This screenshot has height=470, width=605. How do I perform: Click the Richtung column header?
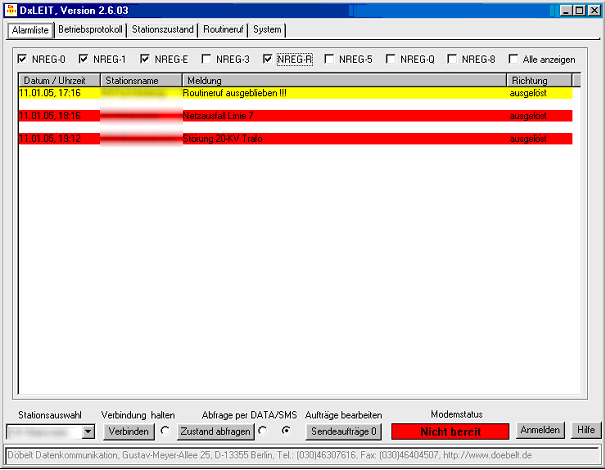tap(539, 80)
